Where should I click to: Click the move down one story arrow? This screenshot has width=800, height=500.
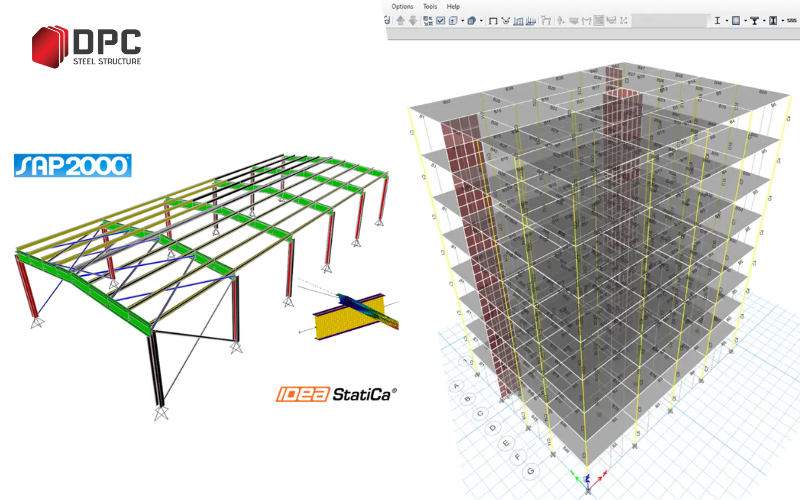tap(413, 20)
